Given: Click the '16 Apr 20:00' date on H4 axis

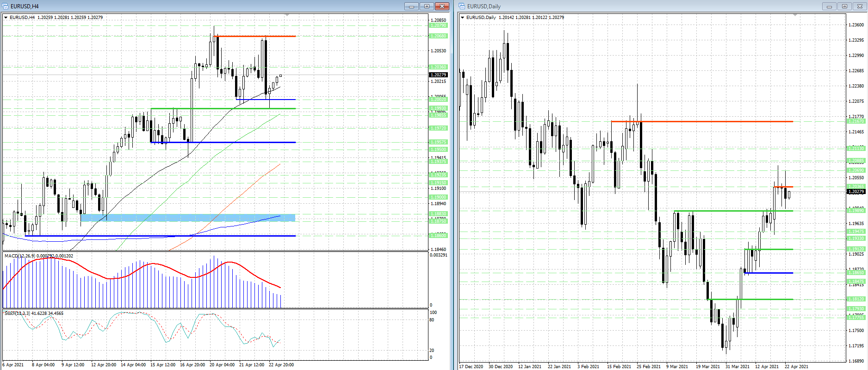Looking at the screenshot, I should coord(192,365).
